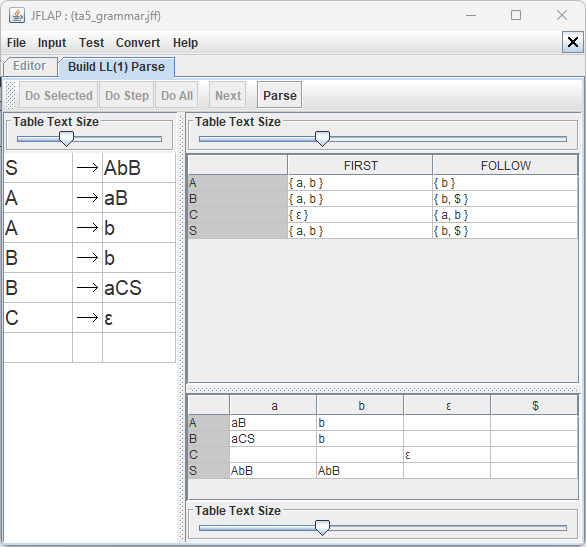Click the Do Step button
The height and width of the screenshot is (547, 586).
[127, 95]
